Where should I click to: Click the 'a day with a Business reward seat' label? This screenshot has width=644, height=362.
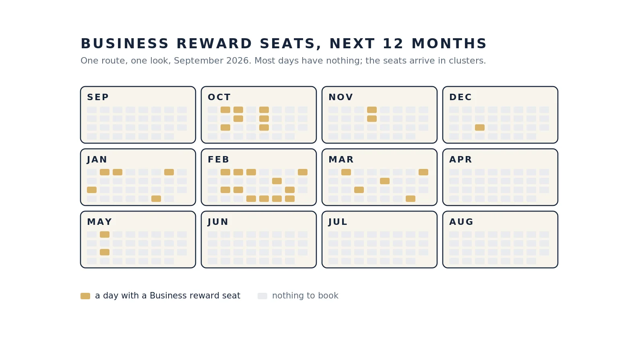pos(167,296)
